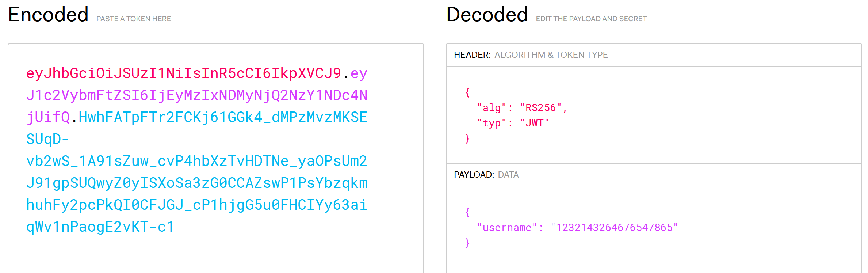Click the Encoded heading
Viewport: 868px width, 273px height.
tap(48, 15)
